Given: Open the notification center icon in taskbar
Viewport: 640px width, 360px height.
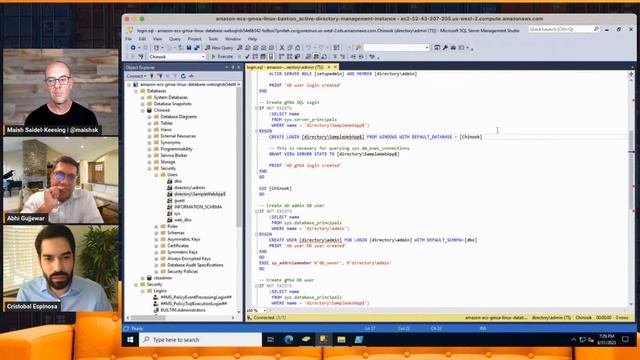Looking at the screenshot, I should 625,340.
